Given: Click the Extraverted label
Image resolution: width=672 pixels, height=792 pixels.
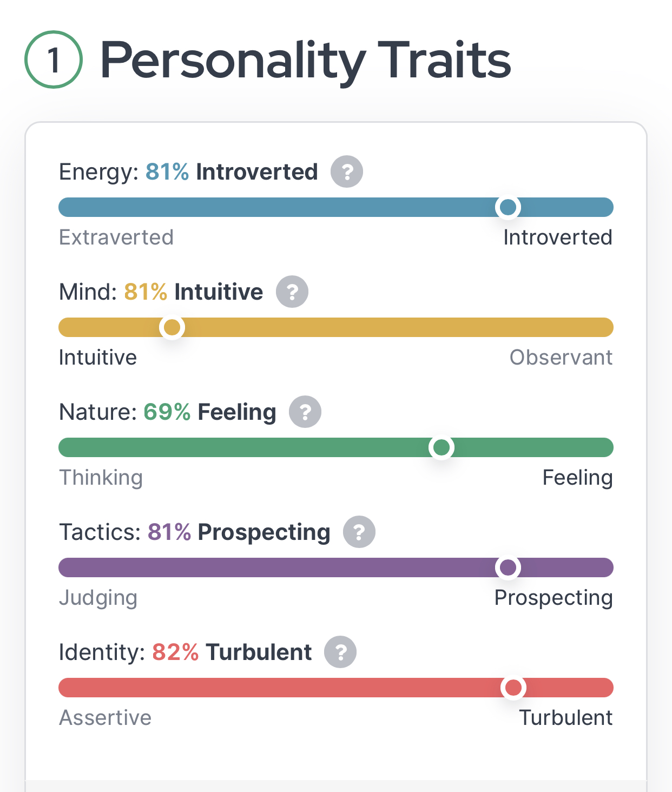Looking at the screenshot, I should (x=116, y=237).
